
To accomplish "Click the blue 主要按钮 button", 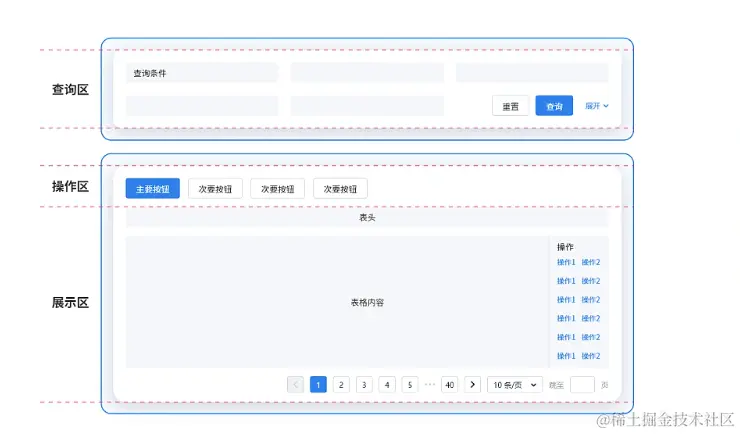I will tap(152, 189).
